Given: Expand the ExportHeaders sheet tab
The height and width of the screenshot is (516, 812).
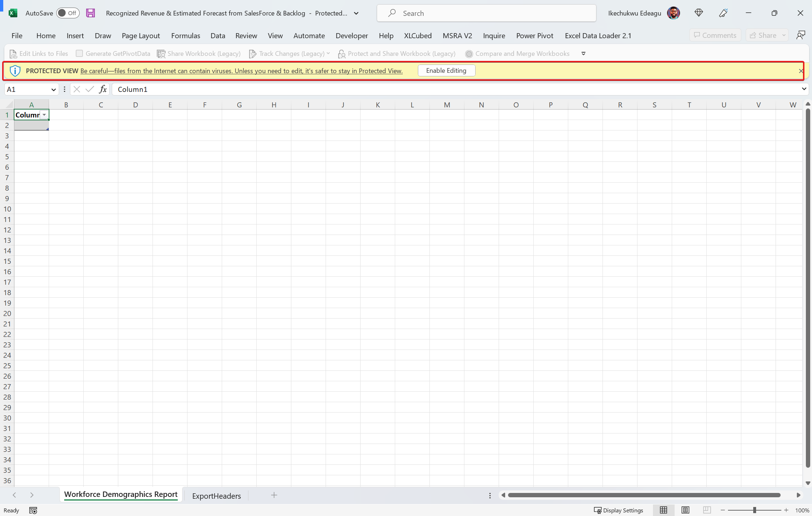Looking at the screenshot, I should coord(216,496).
